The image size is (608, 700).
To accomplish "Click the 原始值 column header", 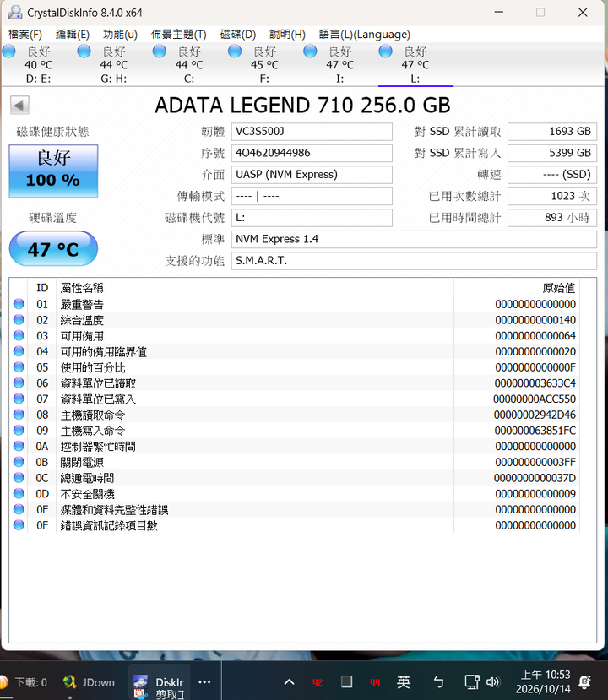I will (x=559, y=288).
